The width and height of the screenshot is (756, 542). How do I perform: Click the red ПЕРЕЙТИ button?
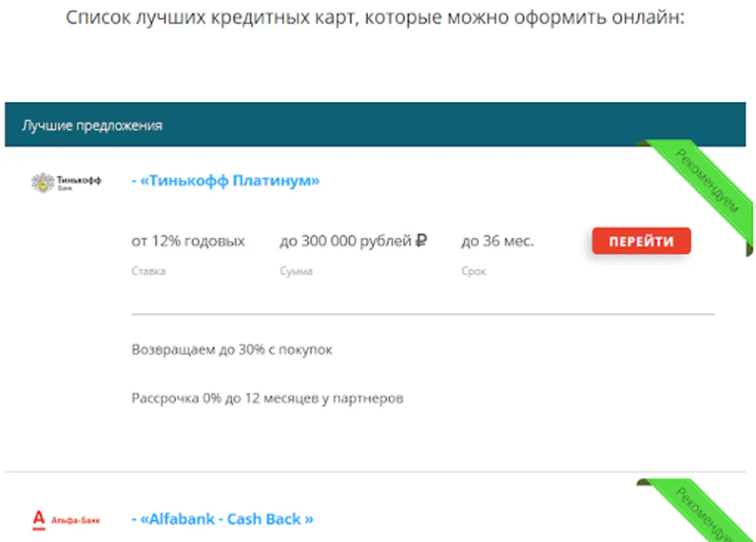coord(642,241)
